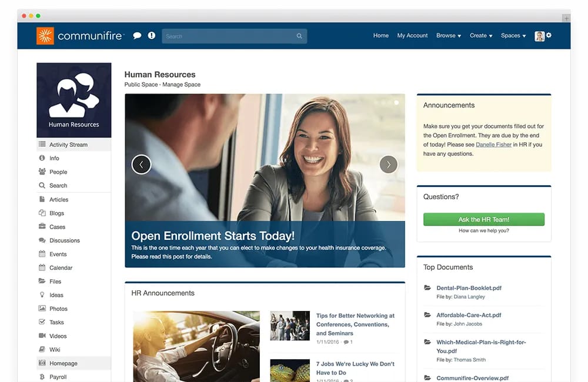Click the sidebar Search magnifier icon
Screen dimensions: 588x382
click(x=42, y=185)
